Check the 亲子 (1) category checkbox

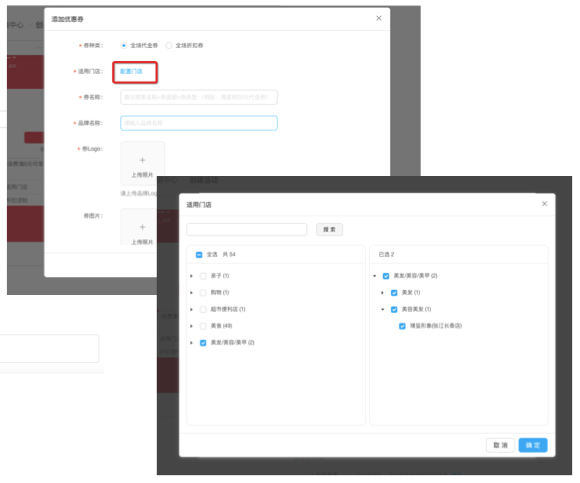point(203,276)
